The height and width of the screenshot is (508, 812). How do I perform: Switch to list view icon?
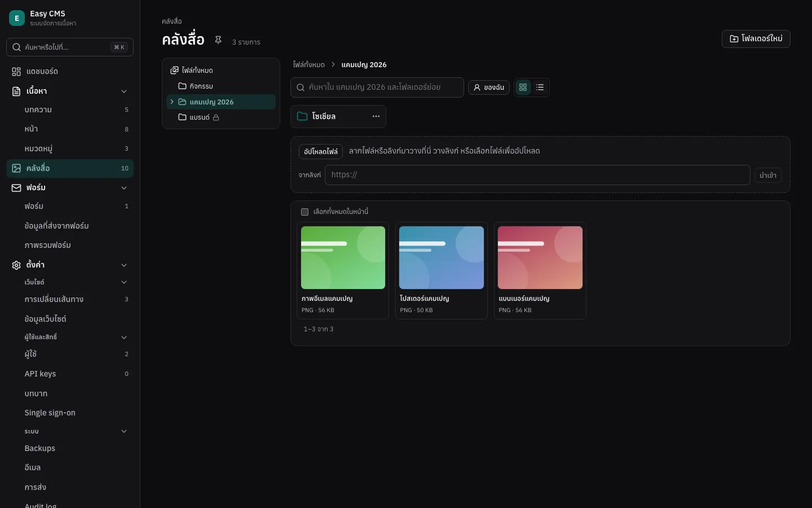pos(540,87)
